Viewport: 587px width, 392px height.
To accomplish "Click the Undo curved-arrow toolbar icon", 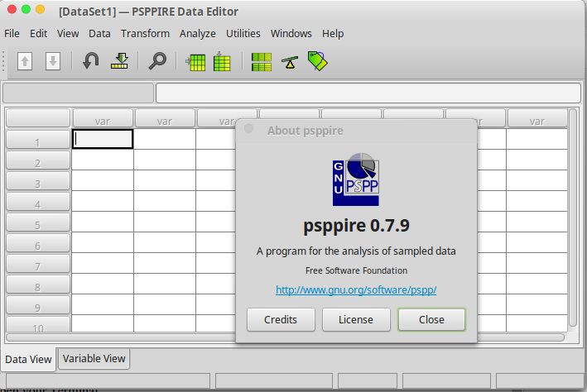I will (90, 60).
